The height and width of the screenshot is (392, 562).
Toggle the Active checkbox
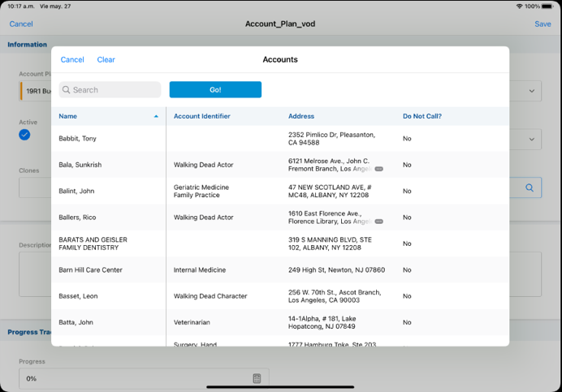point(24,134)
